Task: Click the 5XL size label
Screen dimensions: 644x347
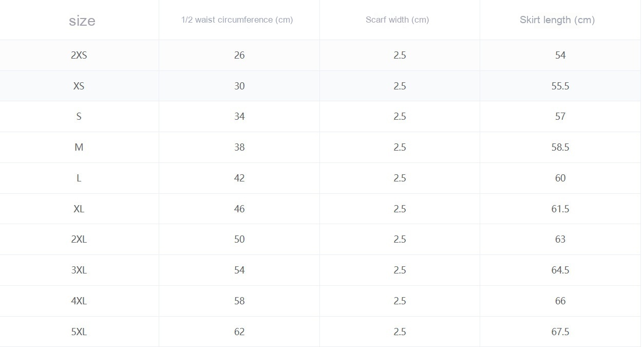Action: tap(79, 332)
